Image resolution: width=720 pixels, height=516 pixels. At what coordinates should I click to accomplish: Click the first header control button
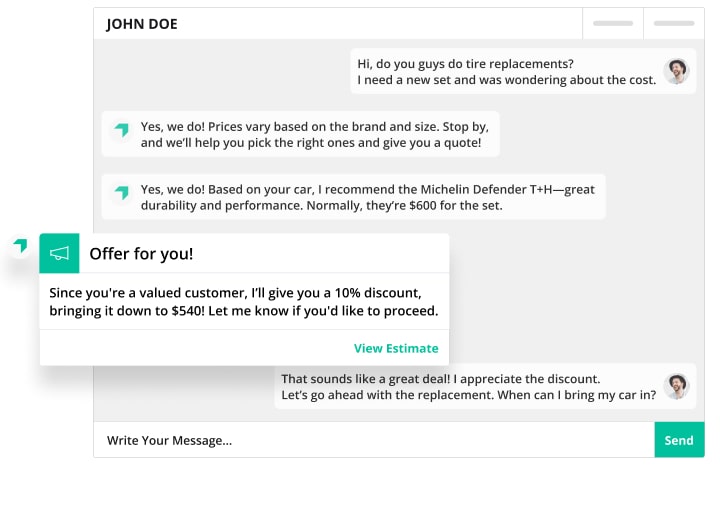612,23
